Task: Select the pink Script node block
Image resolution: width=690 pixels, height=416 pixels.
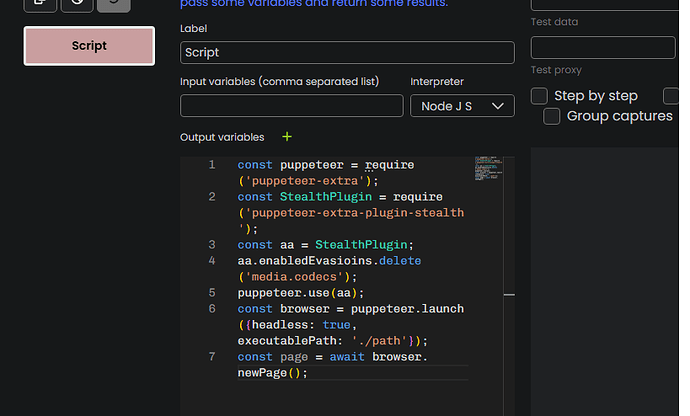Action: point(89,46)
